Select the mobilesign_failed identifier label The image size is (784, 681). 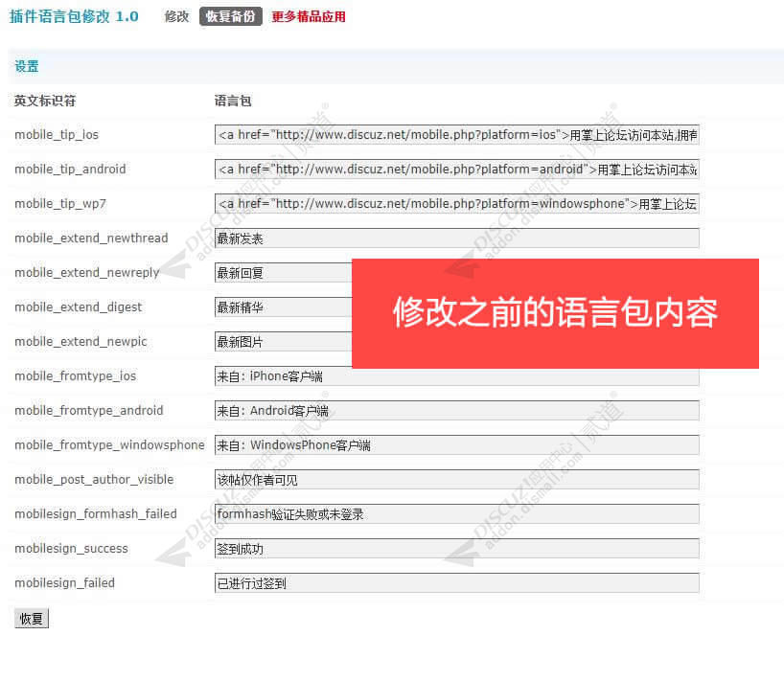pyautogui.click(x=64, y=582)
